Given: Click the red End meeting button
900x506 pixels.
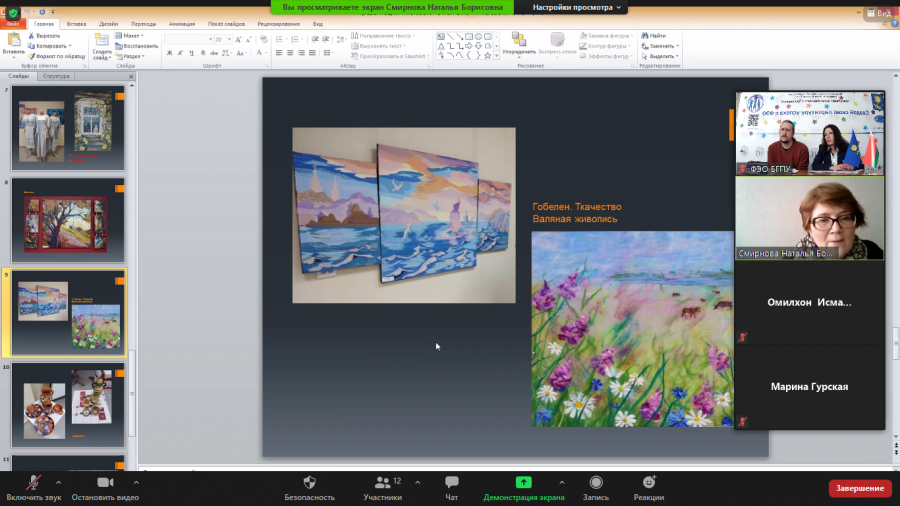Looking at the screenshot, I should pos(859,488).
